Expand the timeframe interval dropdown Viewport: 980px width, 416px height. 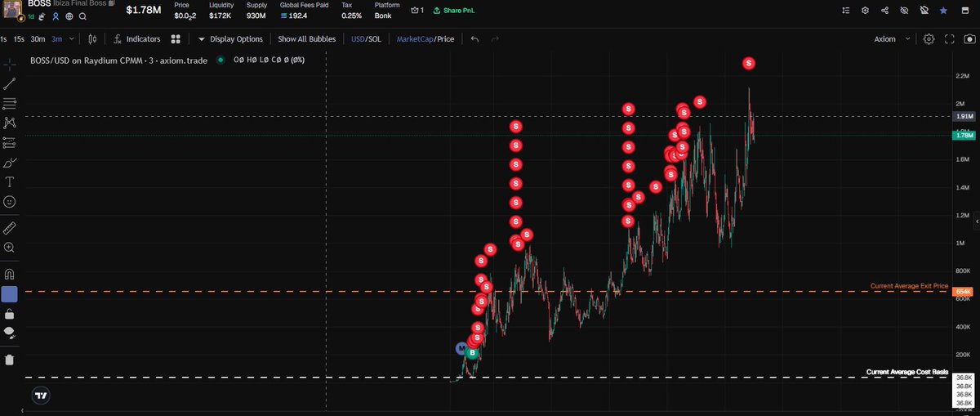[x=72, y=38]
